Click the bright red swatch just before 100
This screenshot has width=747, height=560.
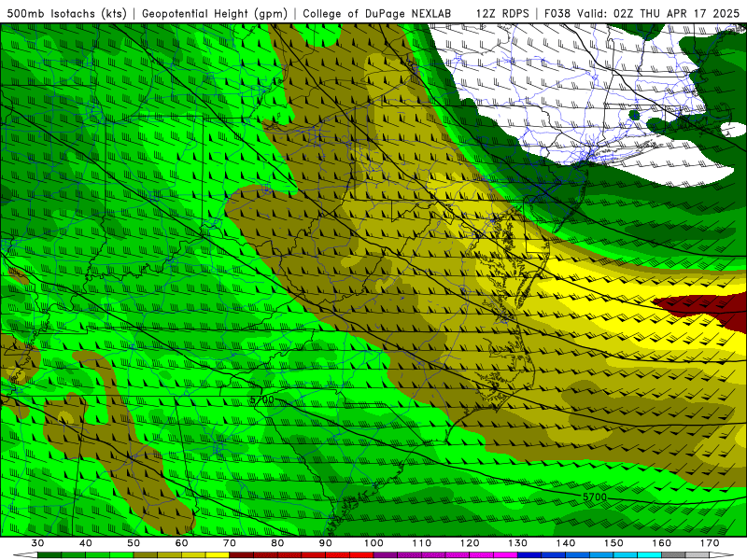(x=362, y=555)
